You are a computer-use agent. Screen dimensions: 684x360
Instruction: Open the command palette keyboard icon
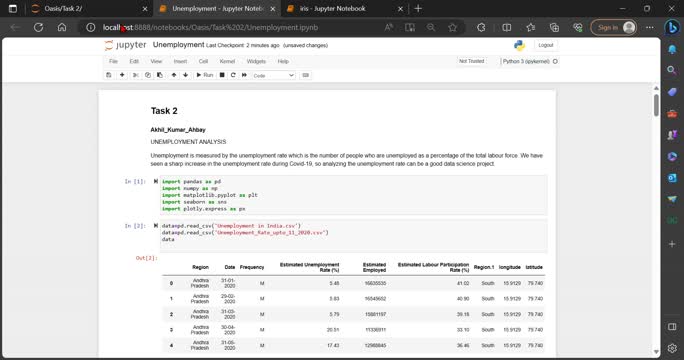click(x=305, y=75)
